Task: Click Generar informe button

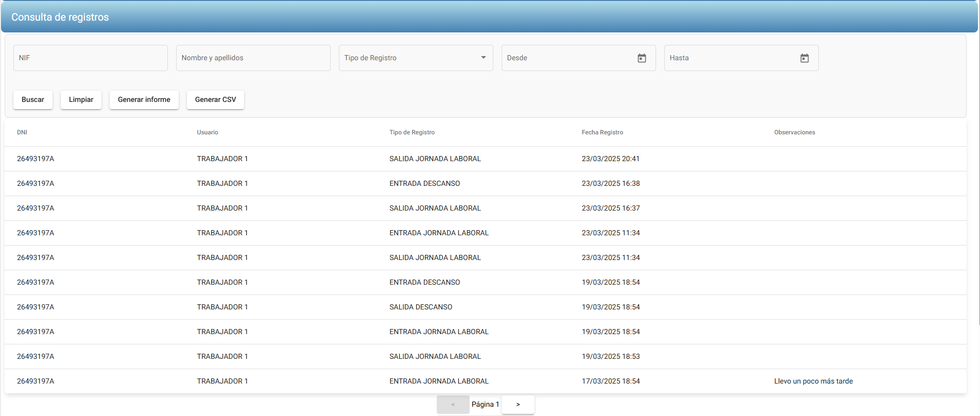Action: (144, 99)
